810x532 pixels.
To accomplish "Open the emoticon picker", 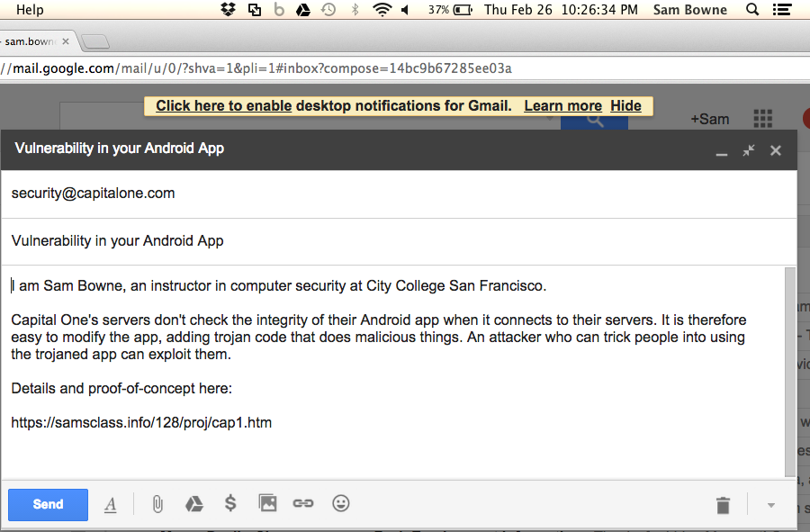I will [340, 504].
